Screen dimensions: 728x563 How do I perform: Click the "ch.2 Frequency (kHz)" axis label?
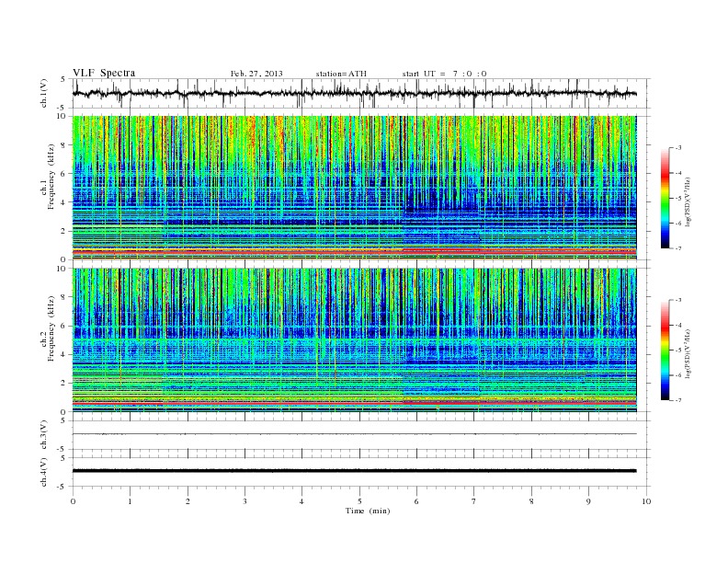(x=48, y=328)
